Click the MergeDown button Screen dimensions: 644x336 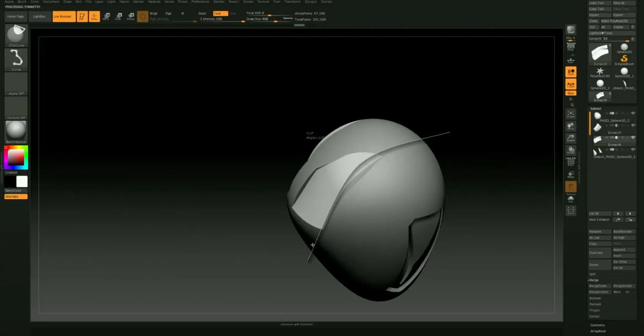click(x=600, y=286)
